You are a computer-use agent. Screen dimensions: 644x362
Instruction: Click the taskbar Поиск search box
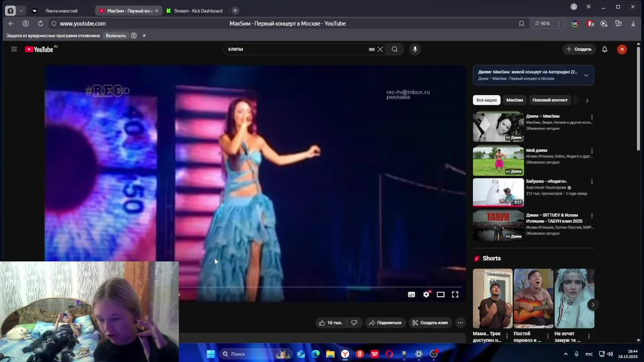point(257,354)
